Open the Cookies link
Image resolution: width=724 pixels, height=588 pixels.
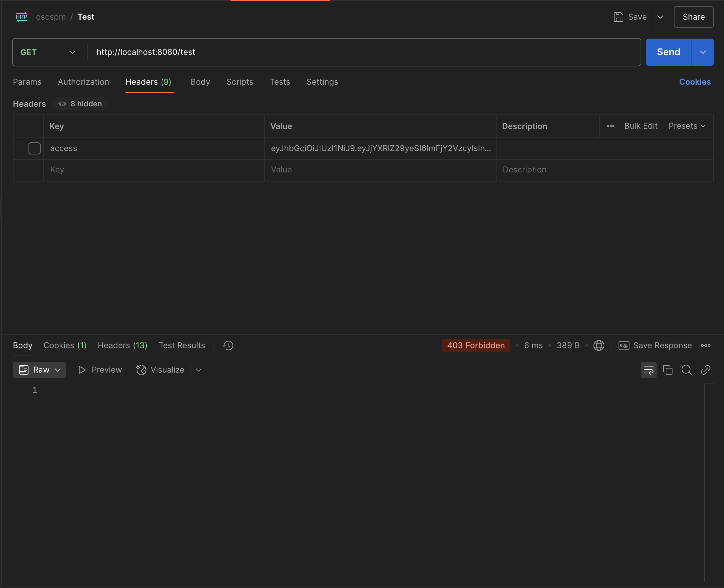[x=695, y=82]
